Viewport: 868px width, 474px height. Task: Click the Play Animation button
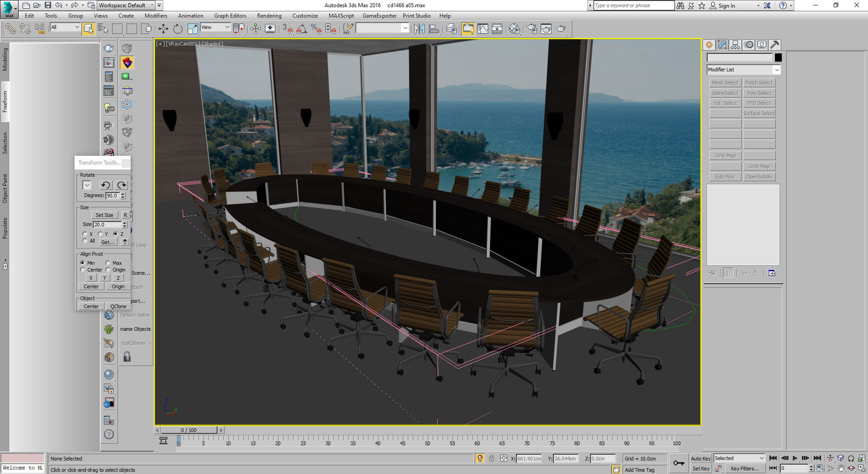tap(795, 458)
